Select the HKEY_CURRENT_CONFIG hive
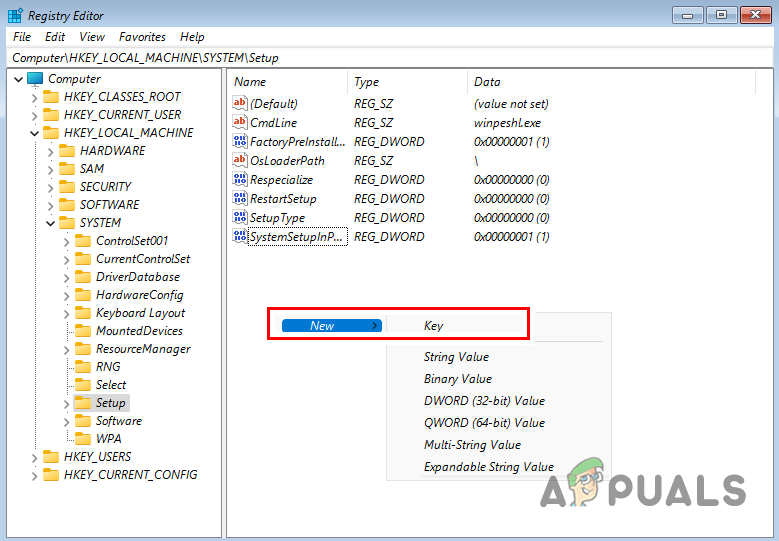The height and width of the screenshot is (541, 779). (131, 475)
